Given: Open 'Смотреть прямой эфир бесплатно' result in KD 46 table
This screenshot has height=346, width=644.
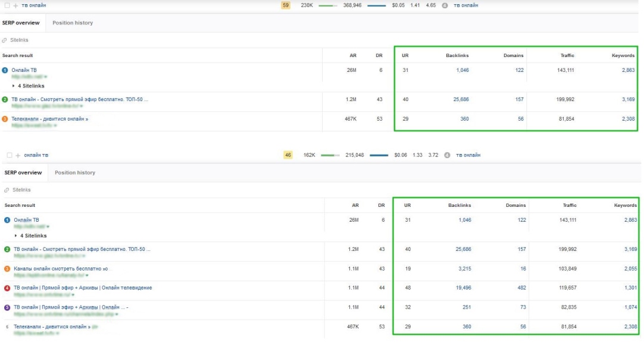Looking at the screenshot, I should pyautogui.click(x=82, y=249).
